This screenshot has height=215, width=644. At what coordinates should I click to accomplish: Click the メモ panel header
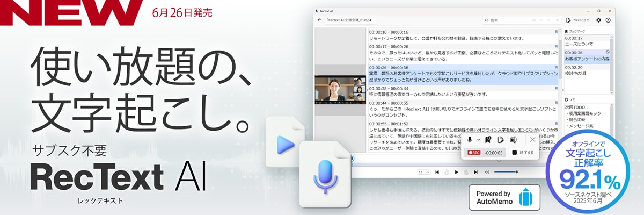click(569, 100)
